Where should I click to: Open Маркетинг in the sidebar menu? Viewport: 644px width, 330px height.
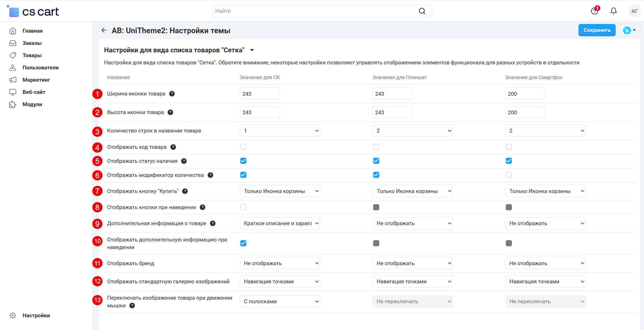click(36, 80)
